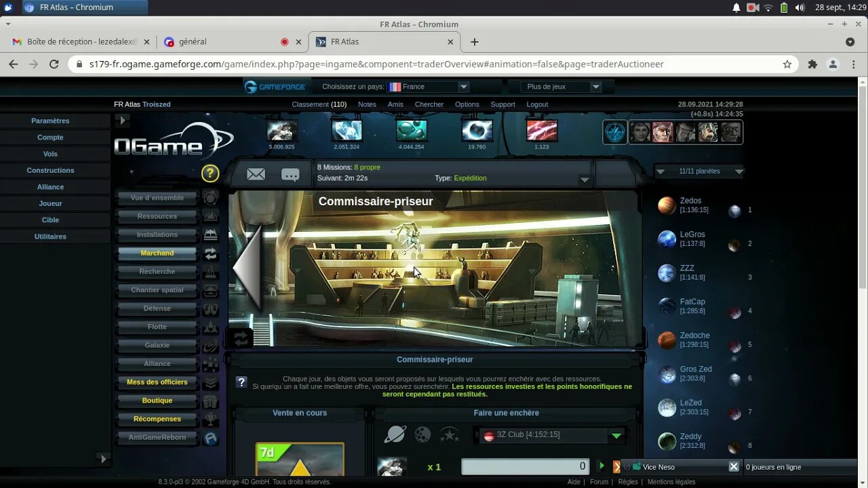Open the 3Z Club planet selector dropdown

[x=551, y=435]
